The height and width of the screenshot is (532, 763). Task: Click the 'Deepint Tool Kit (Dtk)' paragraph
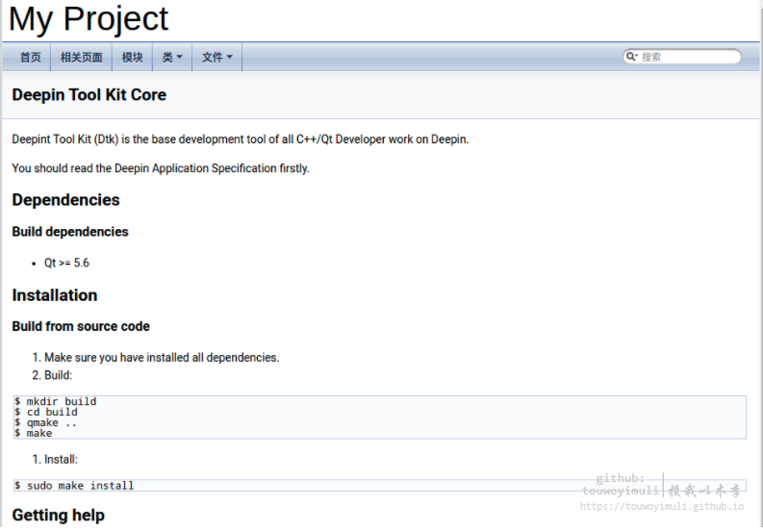[241, 139]
